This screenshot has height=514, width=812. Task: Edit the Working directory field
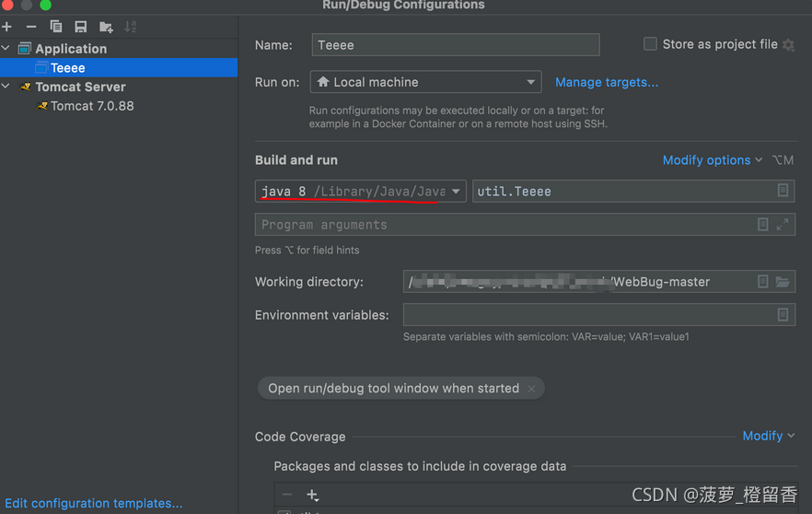[599, 281]
